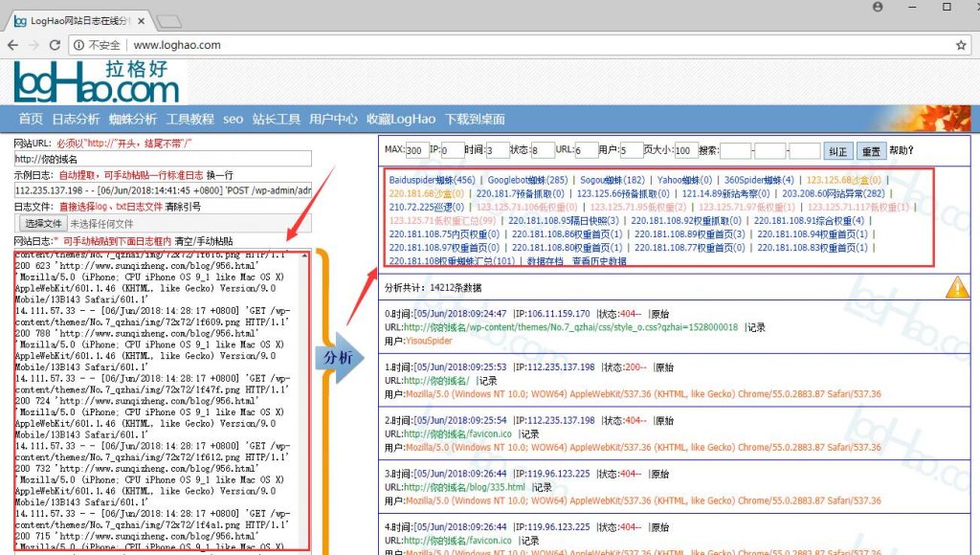Filter by Sogou蜘蛛(182)
Screen dimensions: 980x555
click(x=612, y=180)
